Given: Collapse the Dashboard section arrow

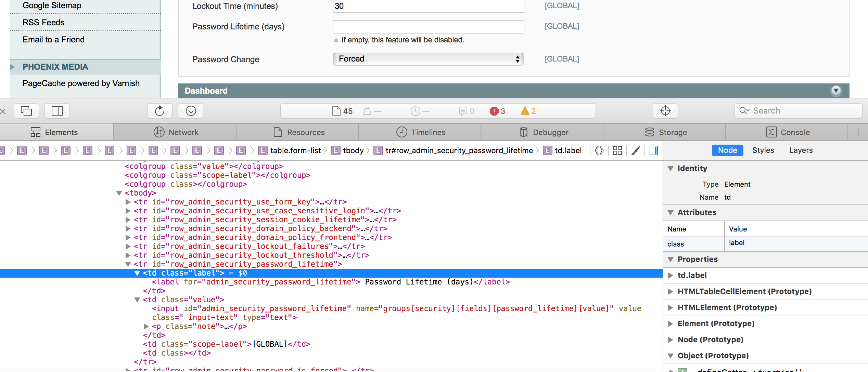Looking at the screenshot, I should tap(836, 91).
